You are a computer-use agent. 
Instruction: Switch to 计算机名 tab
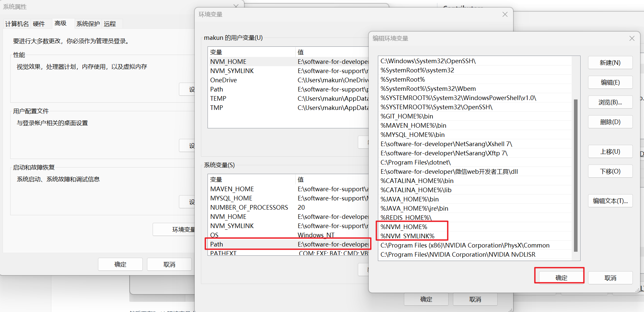(17, 24)
